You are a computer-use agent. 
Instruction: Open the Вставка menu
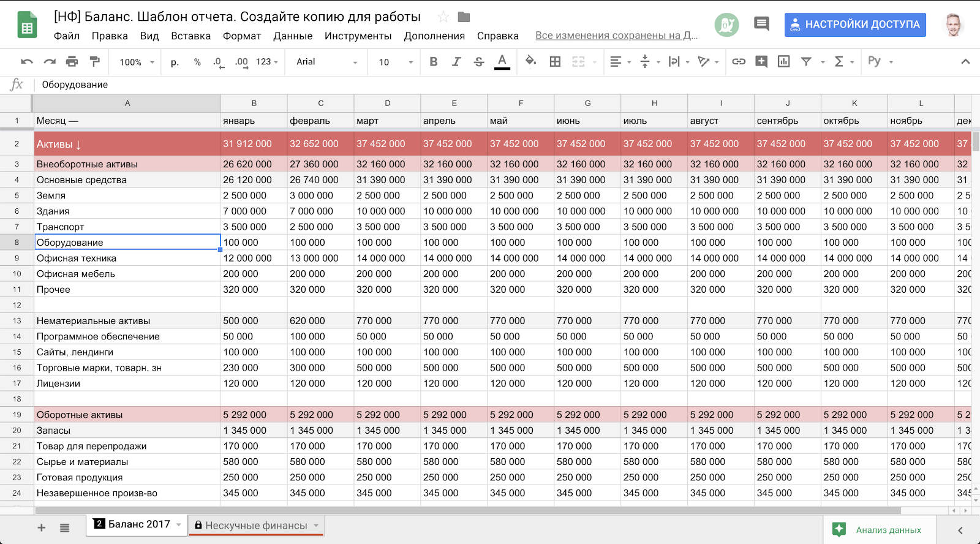coord(190,36)
